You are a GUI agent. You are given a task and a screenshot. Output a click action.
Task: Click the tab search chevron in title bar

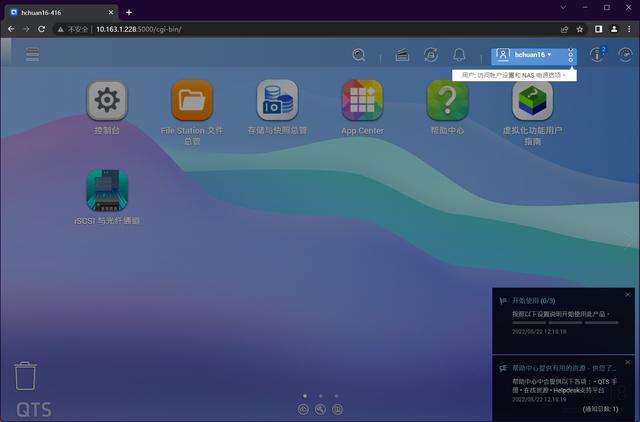(x=563, y=7)
